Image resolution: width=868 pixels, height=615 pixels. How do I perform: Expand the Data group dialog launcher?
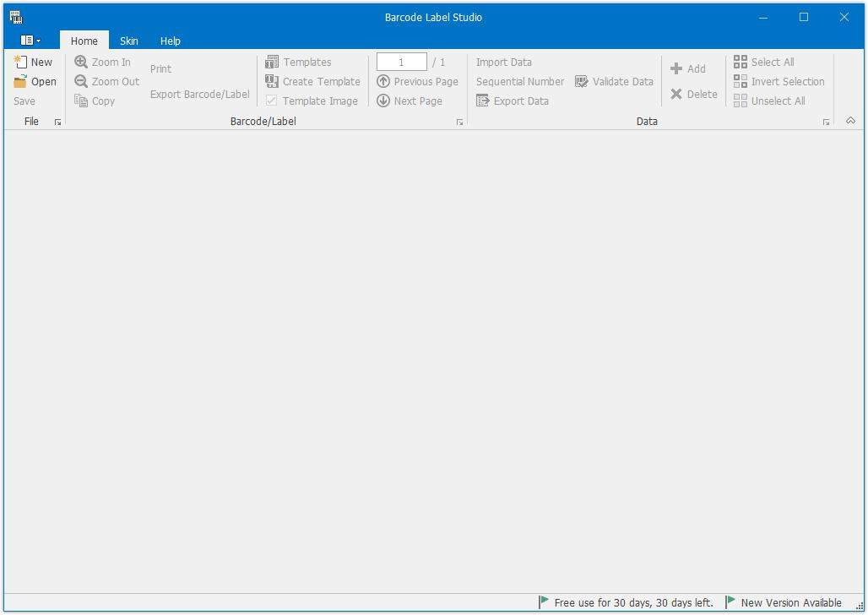click(x=826, y=122)
